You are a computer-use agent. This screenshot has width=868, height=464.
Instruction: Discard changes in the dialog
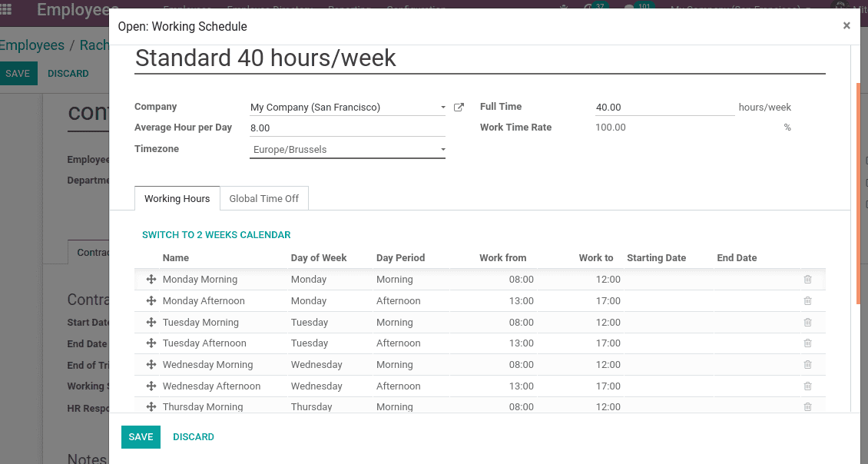pyautogui.click(x=194, y=437)
